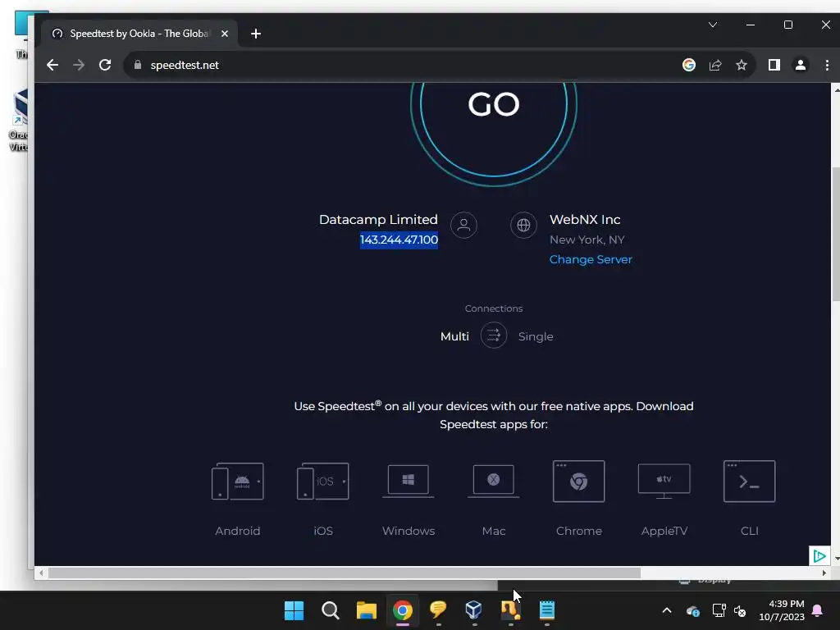Click the Change Server link

pyautogui.click(x=591, y=259)
